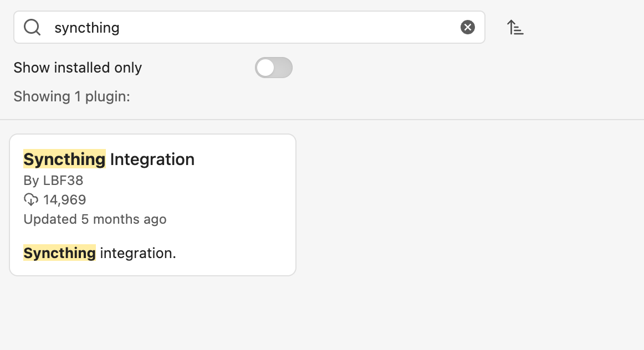Clear the search field text

468,27
